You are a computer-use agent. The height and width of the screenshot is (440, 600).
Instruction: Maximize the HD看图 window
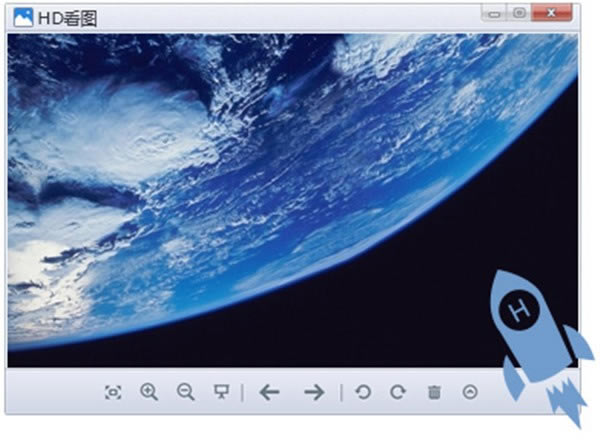pos(519,13)
